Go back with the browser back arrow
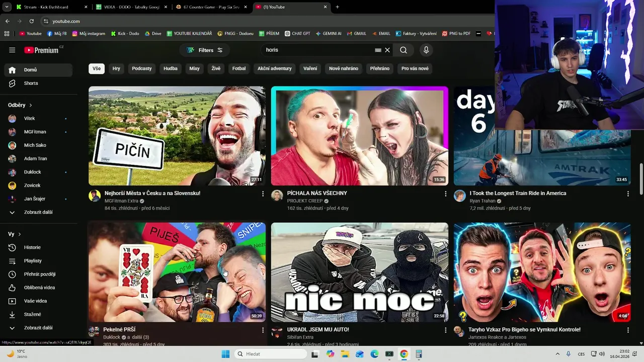 (7, 21)
